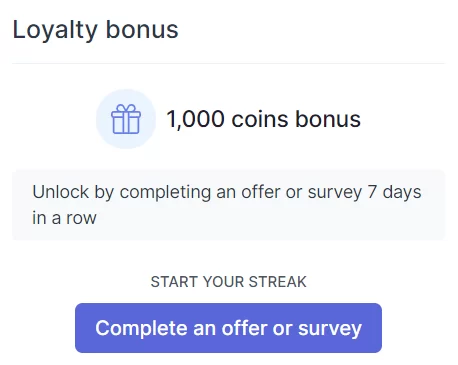
Task: Click the word 'bonus' in the page heading
Action: coord(142,30)
